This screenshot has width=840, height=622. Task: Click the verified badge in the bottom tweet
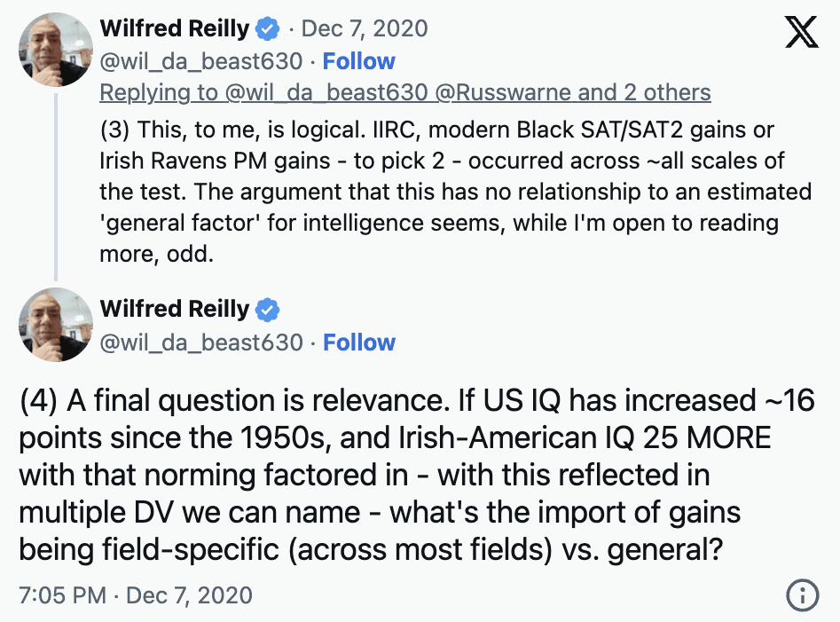[267, 310]
